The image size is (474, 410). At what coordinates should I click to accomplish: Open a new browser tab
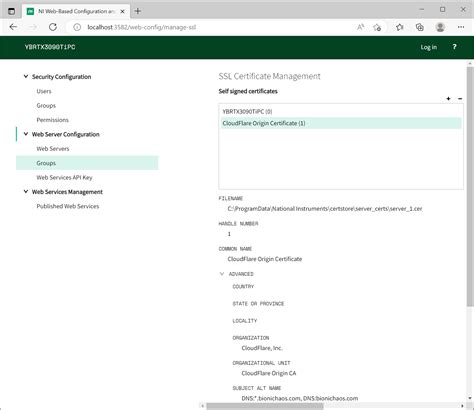(x=138, y=11)
